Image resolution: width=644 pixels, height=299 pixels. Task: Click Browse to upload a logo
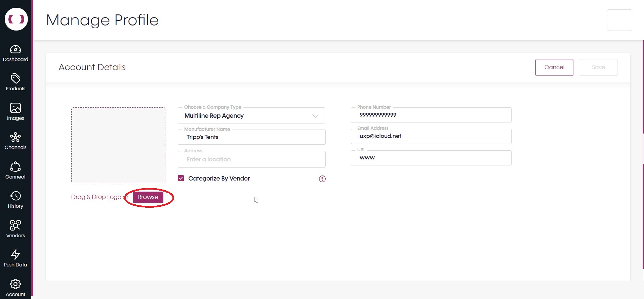point(148,197)
